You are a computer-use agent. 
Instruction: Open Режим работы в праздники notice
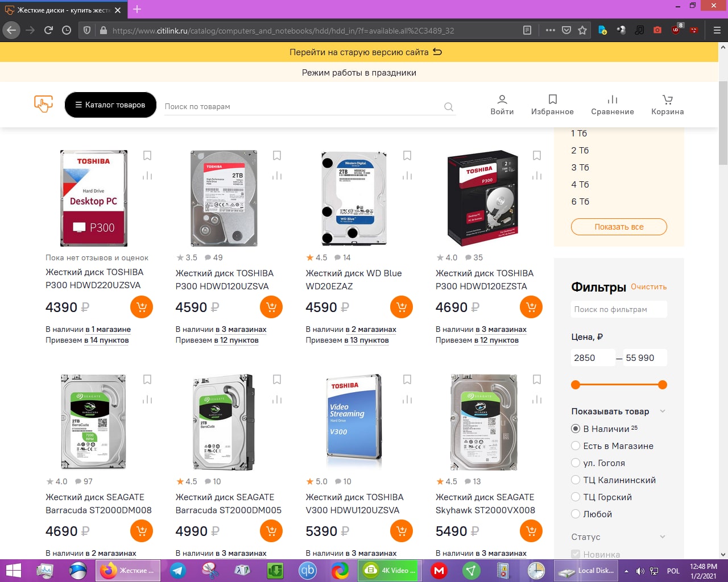coord(359,73)
